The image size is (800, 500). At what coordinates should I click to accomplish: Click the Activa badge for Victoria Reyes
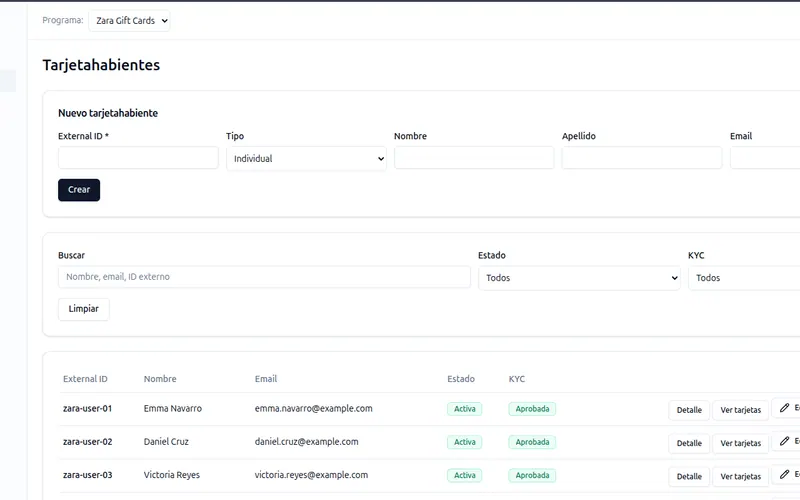tap(464, 476)
